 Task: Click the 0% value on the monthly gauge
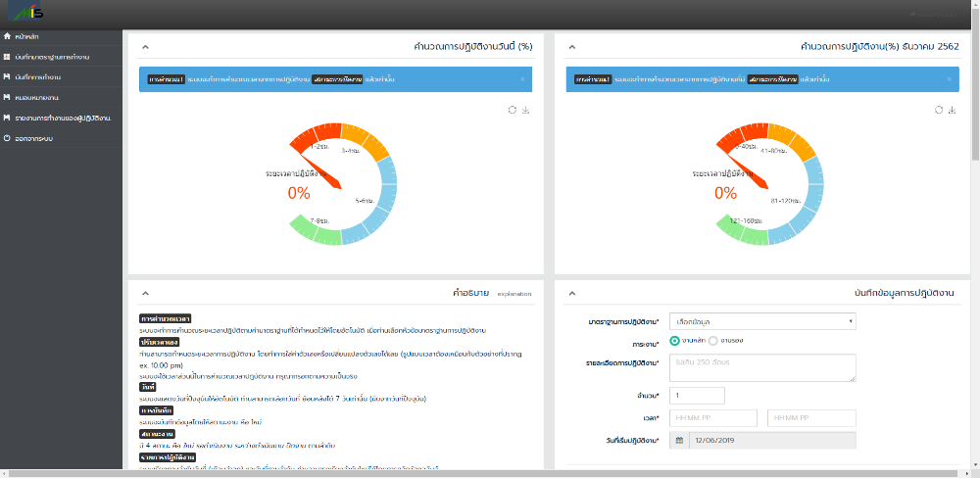coord(725,194)
